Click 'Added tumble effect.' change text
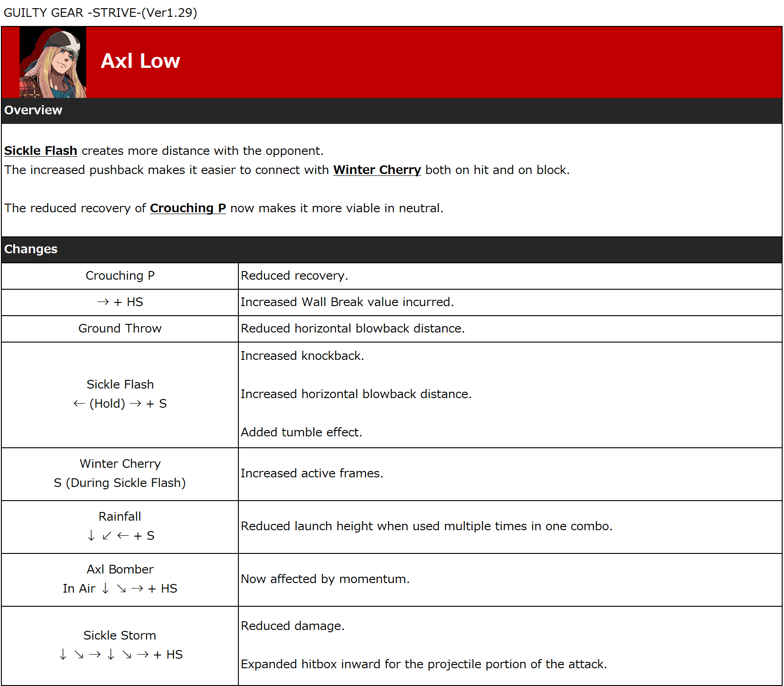Viewport: 784px width, 686px height. tap(301, 432)
